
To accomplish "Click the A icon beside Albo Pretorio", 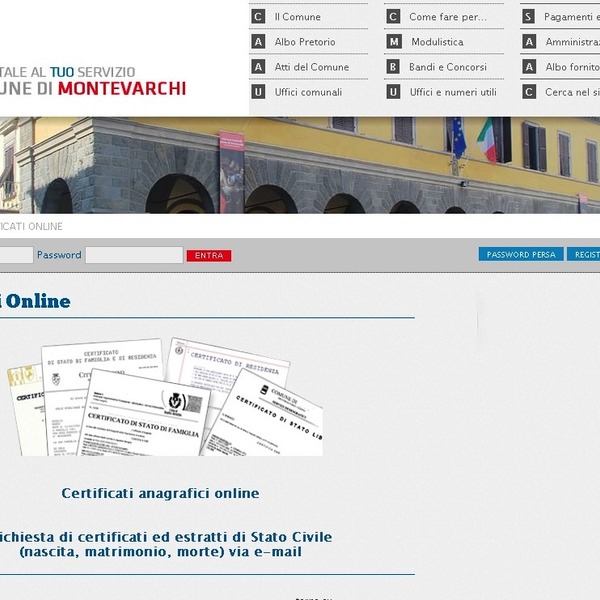I will [258, 42].
